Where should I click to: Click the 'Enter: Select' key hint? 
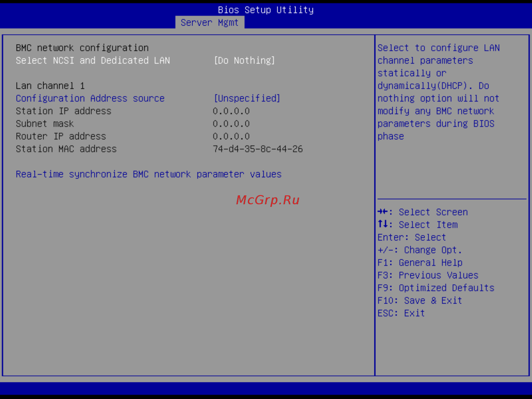pyautogui.click(x=412, y=237)
